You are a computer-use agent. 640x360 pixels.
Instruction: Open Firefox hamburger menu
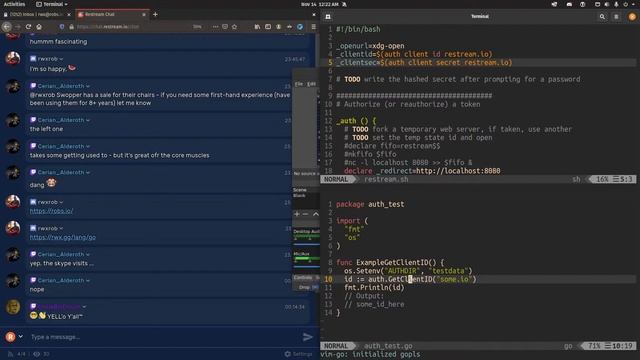(313, 27)
